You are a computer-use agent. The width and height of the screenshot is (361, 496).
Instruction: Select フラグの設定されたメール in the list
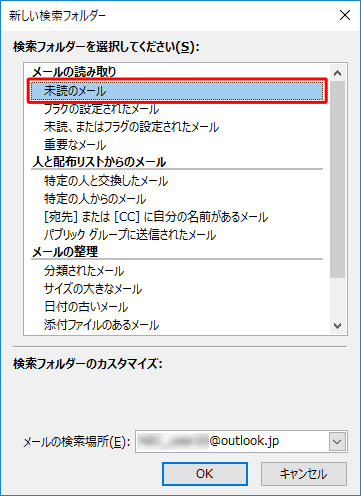(177, 109)
